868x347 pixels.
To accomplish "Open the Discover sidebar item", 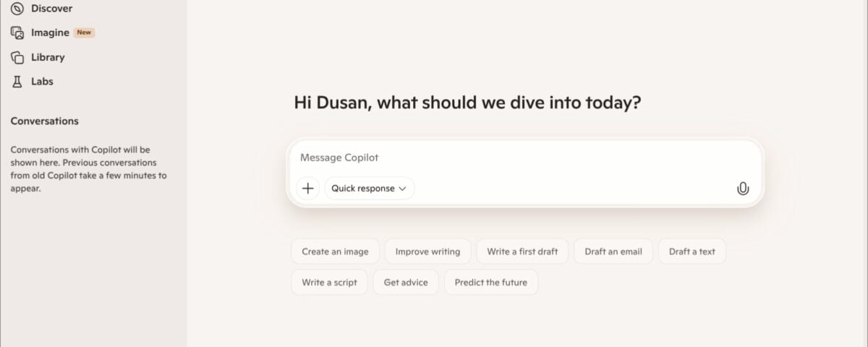I will click(51, 9).
